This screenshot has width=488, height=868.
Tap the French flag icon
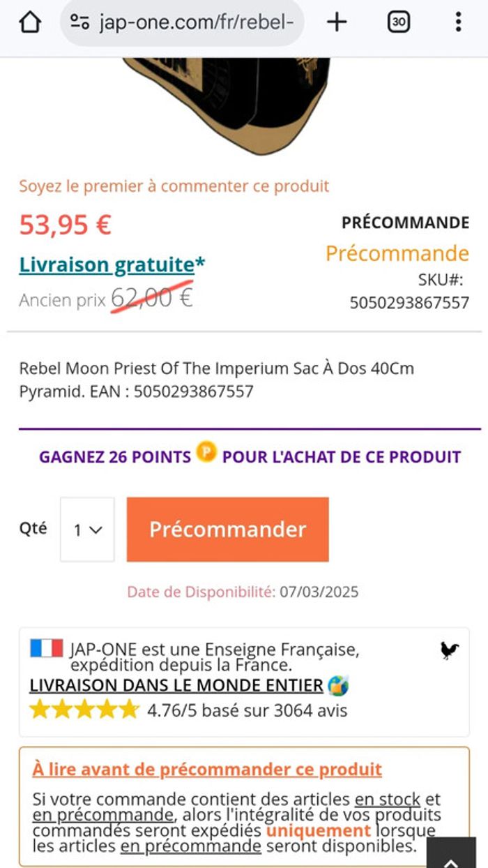[x=45, y=650]
